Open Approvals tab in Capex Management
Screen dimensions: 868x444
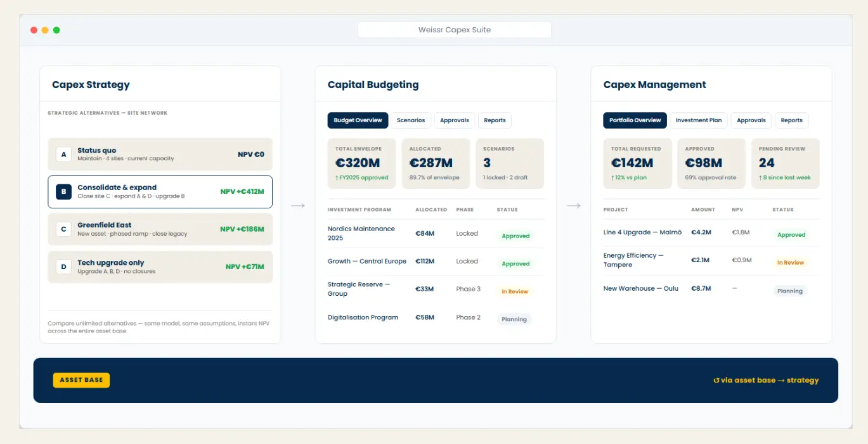click(x=751, y=120)
